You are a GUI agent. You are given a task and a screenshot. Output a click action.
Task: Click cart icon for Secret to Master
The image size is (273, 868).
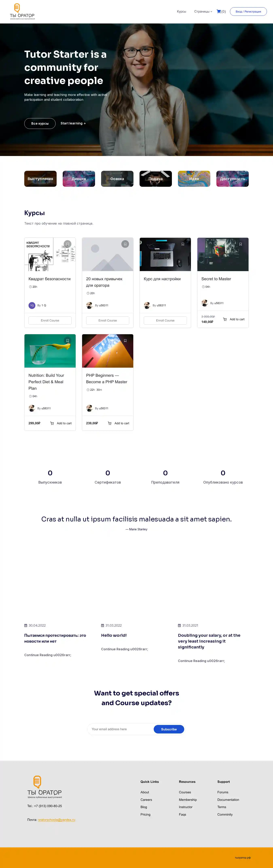click(225, 319)
